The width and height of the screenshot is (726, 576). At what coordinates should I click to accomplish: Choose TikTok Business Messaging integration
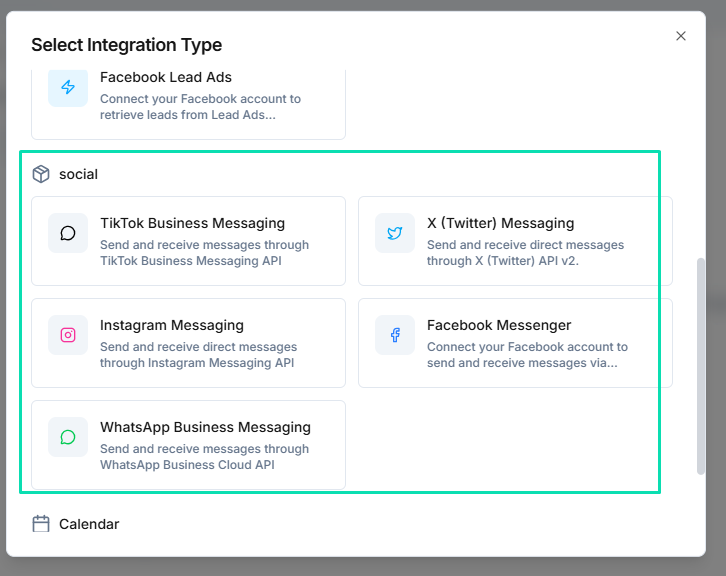pyautogui.click(x=188, y=241)
